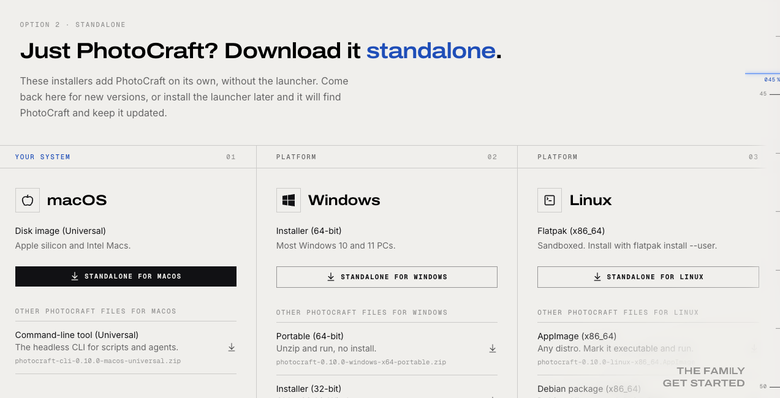Click the "01" column number
Image resolution: width=780 pixels, height=398 pixels.
tap(231, 157)
